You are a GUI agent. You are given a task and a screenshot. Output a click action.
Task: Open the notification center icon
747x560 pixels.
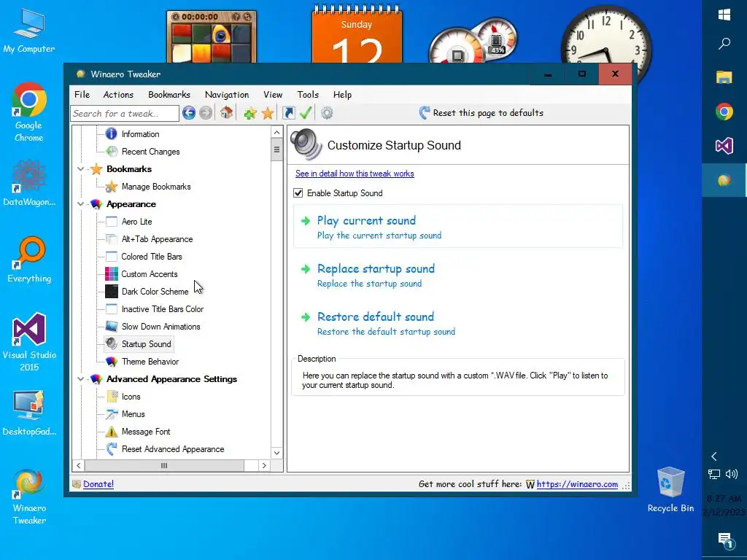pyautogui.click(x=724, y=540)
